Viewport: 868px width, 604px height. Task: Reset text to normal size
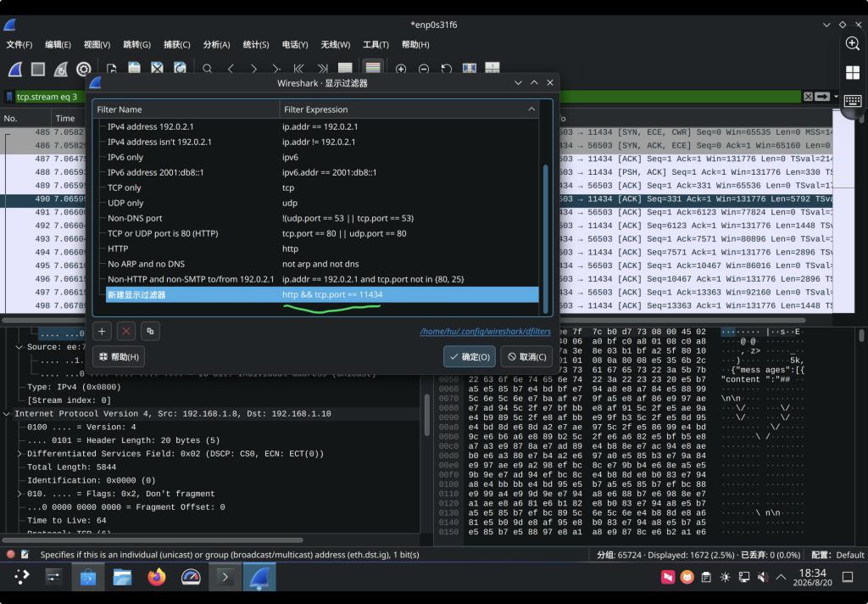pos(446,69)
